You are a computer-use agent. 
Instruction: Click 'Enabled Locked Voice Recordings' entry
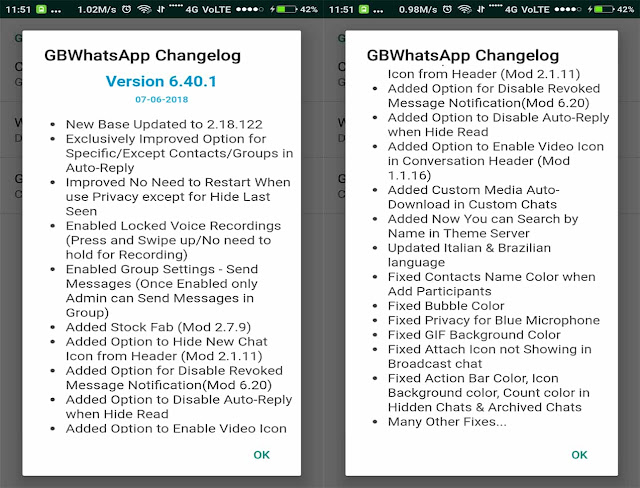point(173,226)
